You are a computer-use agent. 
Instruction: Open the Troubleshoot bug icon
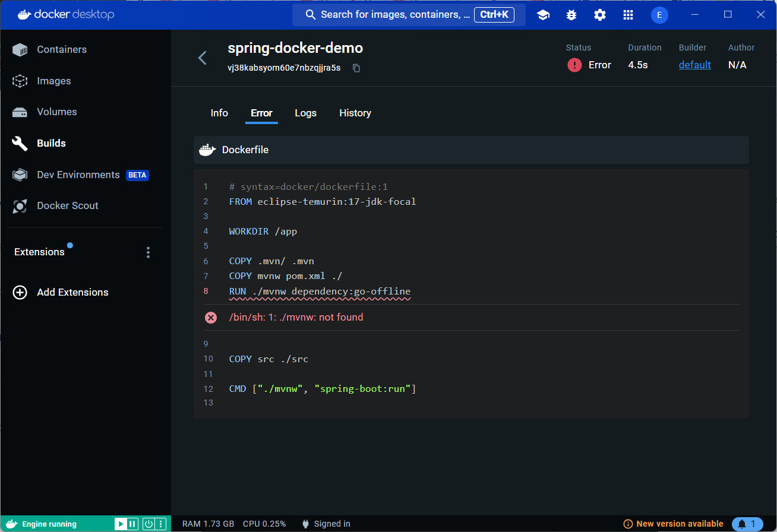(571, 15)
